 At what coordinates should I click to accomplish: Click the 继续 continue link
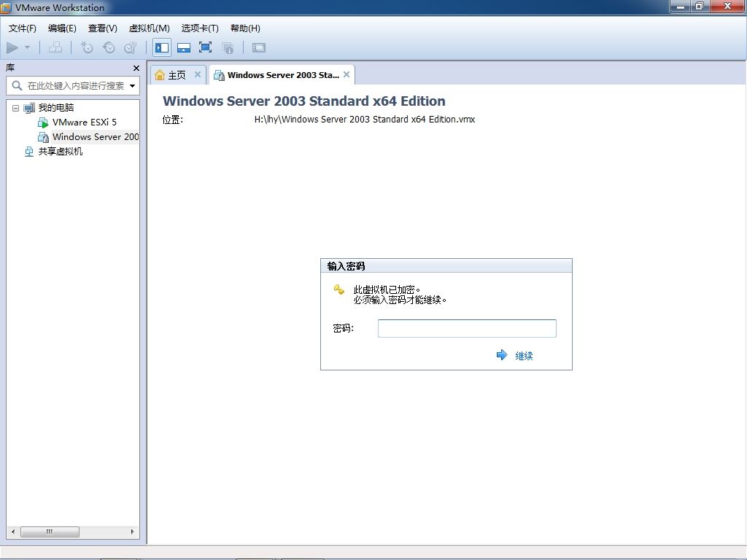(524, 356)
